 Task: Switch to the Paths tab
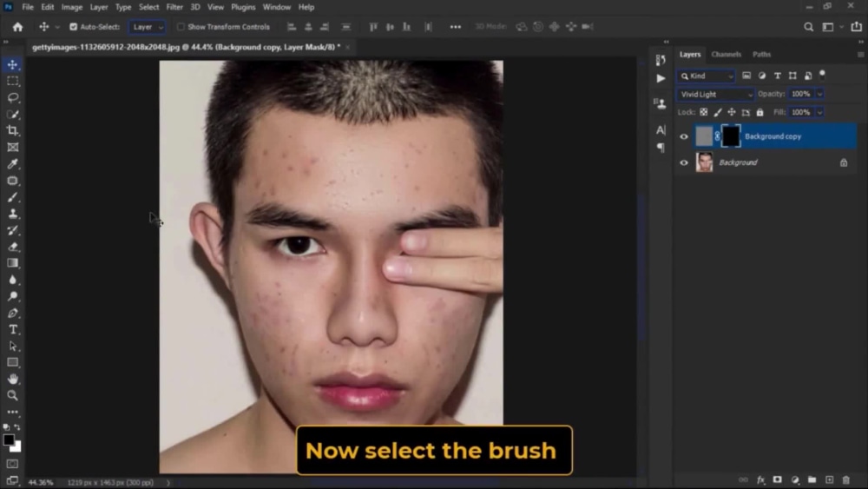pos(761,54)
